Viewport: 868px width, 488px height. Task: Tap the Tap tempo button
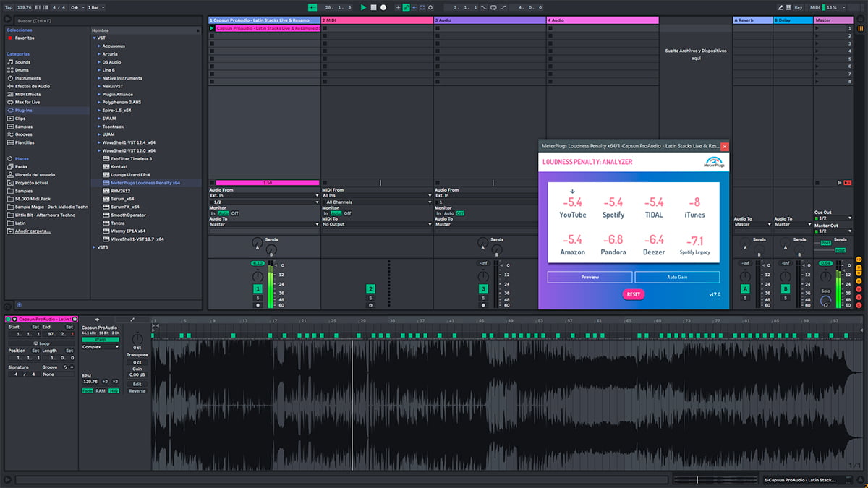point(8,7)
